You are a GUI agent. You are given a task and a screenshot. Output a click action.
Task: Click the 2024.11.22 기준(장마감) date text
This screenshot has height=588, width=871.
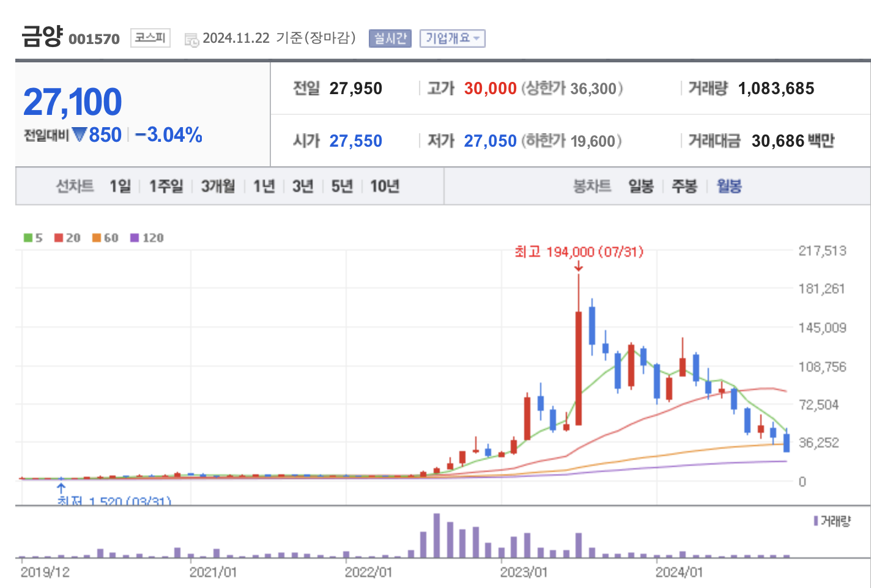279,38
